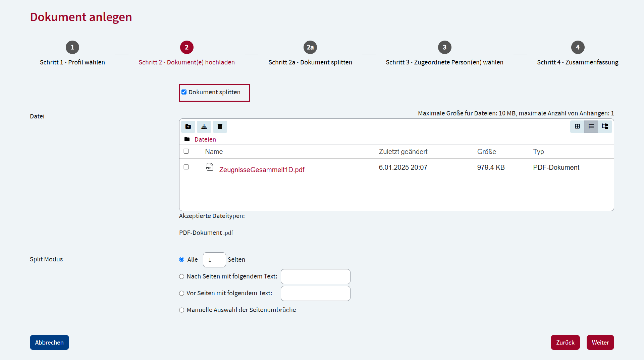Open the ZeugnisseGesammelt1D.pdf file link
Screen dimensions: 644x360
pos(262,170)
